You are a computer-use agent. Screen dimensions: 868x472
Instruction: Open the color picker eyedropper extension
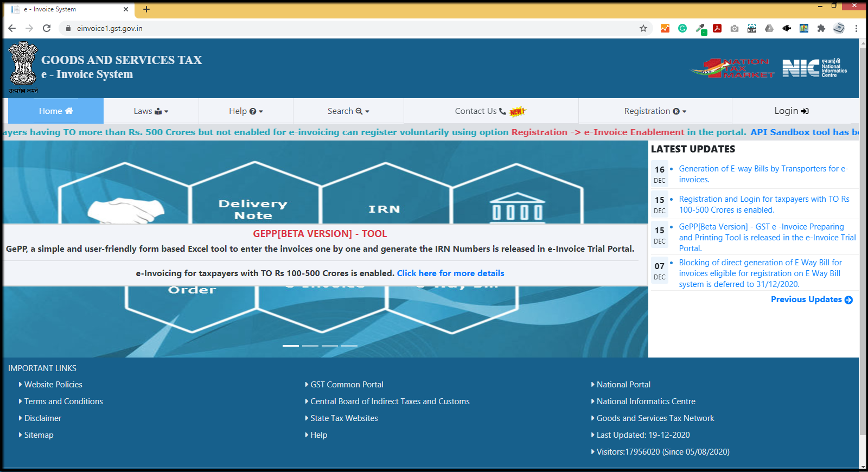pos(700,29)
